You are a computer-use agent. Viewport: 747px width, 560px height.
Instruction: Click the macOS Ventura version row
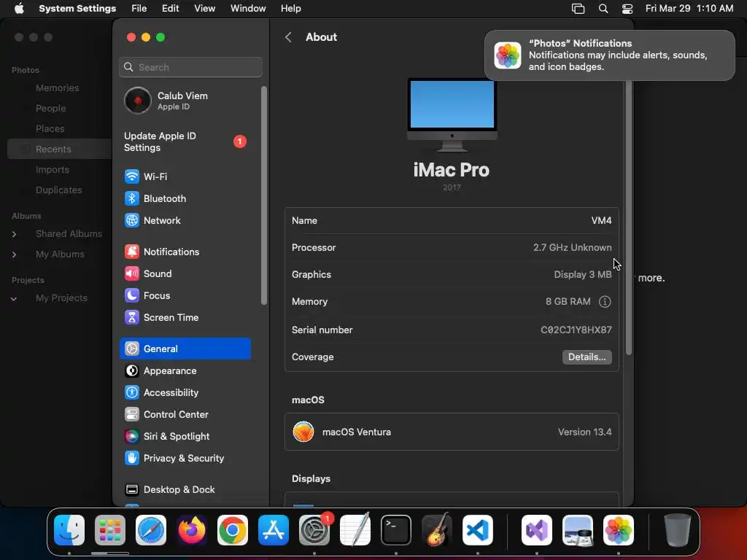[452, 432]
